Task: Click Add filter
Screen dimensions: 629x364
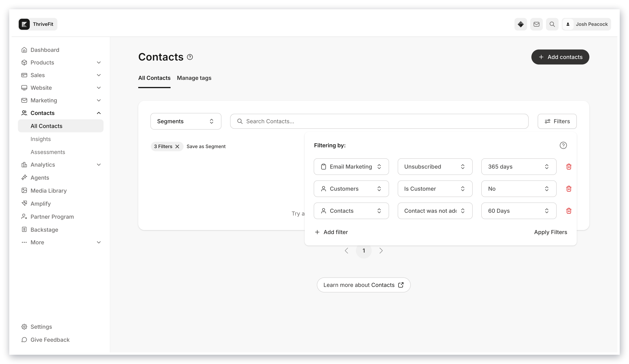Action: 331,232
